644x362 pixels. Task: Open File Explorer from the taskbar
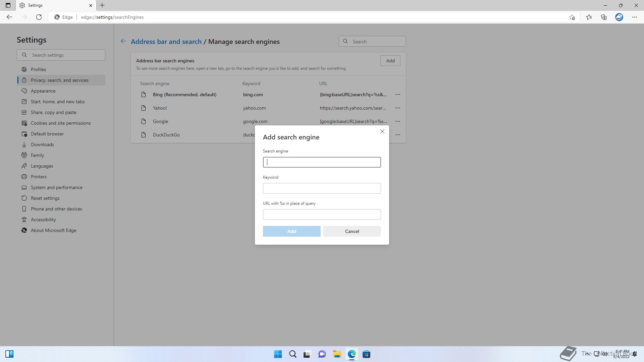click(337, 354)
